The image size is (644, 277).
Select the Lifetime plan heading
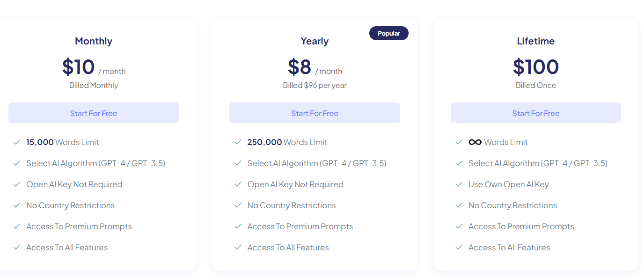[535, 41]
